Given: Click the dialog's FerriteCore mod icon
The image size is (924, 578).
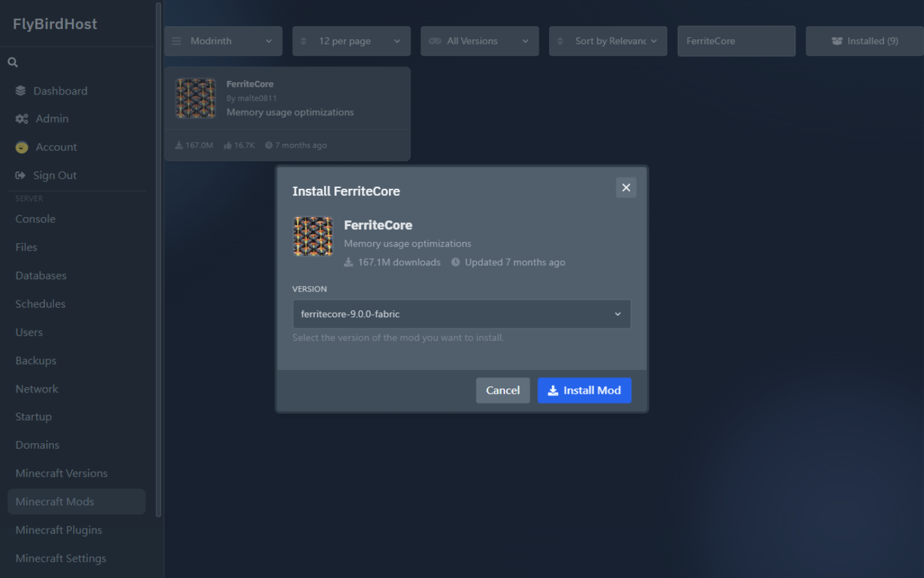Looking at the screenshot, I should pyautogui.click(x=313, y=236).
